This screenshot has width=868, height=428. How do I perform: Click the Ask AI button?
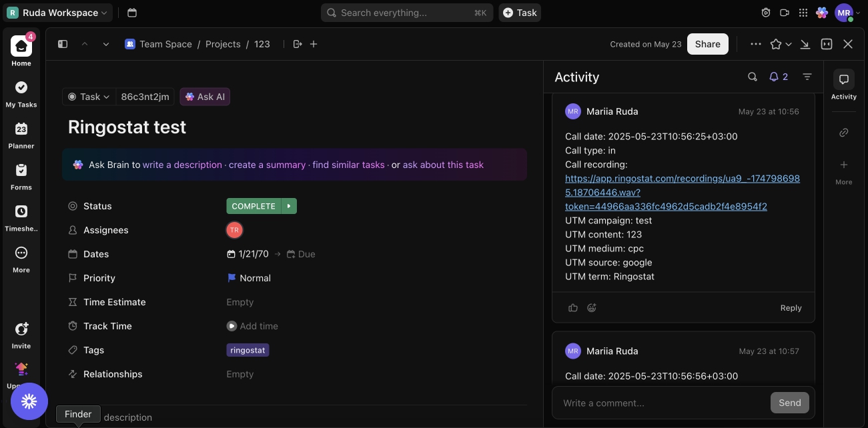tap(205, 97)
